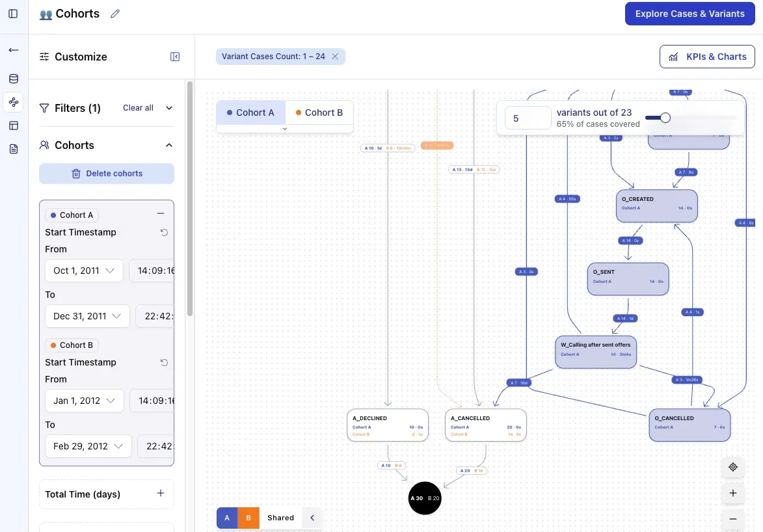Viewport: 763px width, 532px height.
Task: Click the variants count input field
Action: (x=528, y=118)
